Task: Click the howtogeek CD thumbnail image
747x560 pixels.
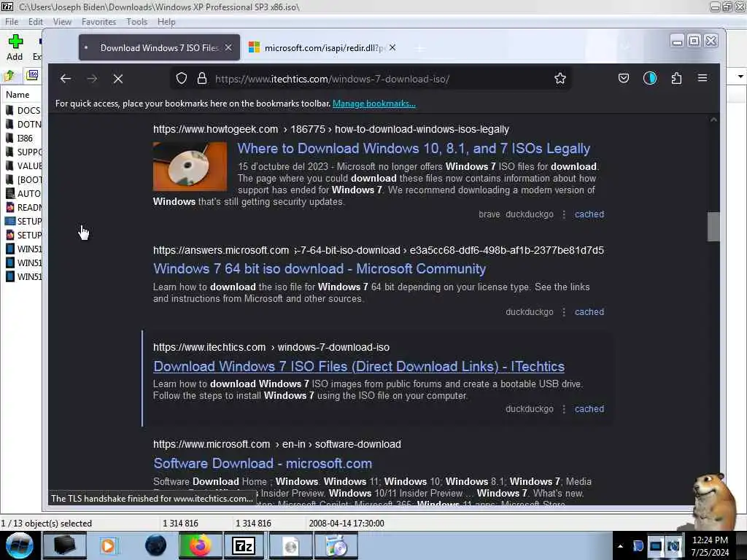Action: click(x=190, y=166)
